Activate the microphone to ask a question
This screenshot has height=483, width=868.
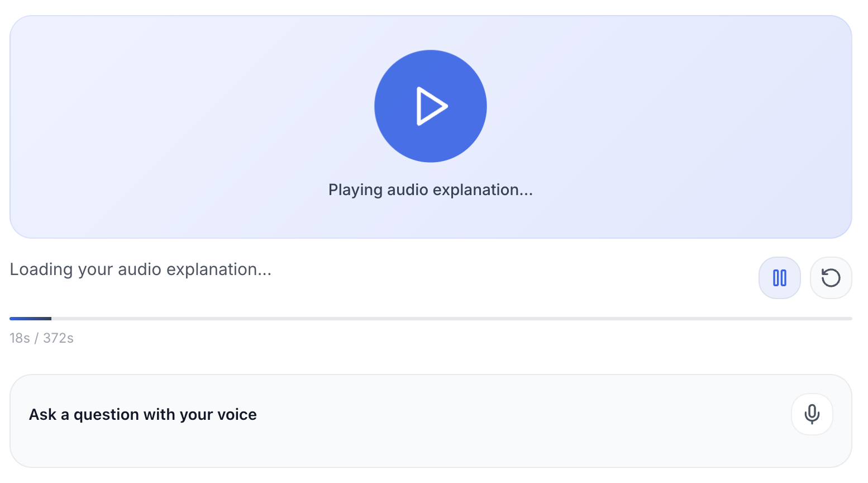[x=812, y=414]
